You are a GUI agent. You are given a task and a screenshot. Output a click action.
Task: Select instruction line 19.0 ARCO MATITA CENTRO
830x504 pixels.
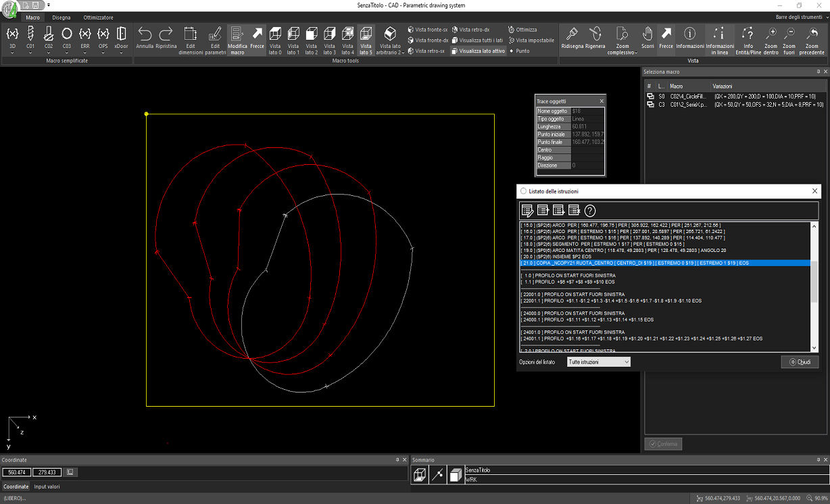665,250
